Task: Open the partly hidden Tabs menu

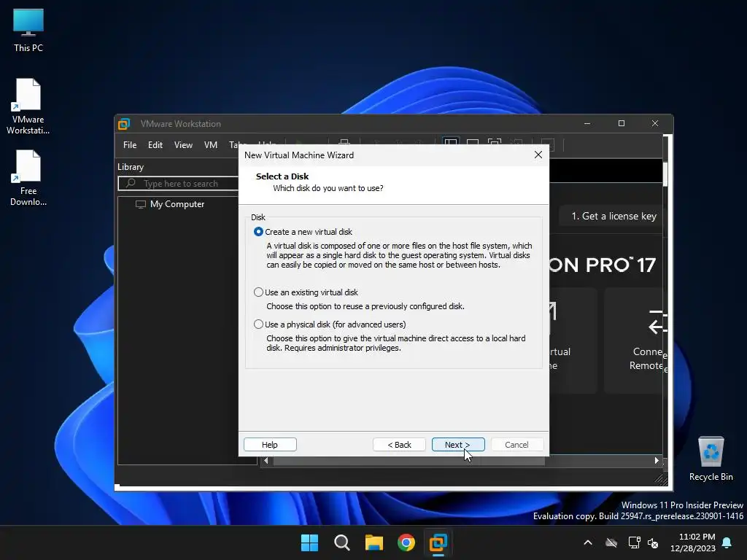Action: (x=237, y=144)
